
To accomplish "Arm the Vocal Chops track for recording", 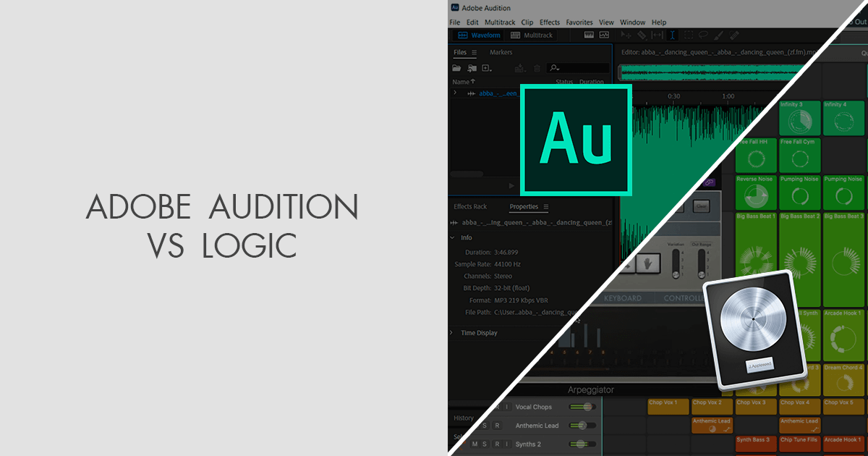I will tap(498, 407).
